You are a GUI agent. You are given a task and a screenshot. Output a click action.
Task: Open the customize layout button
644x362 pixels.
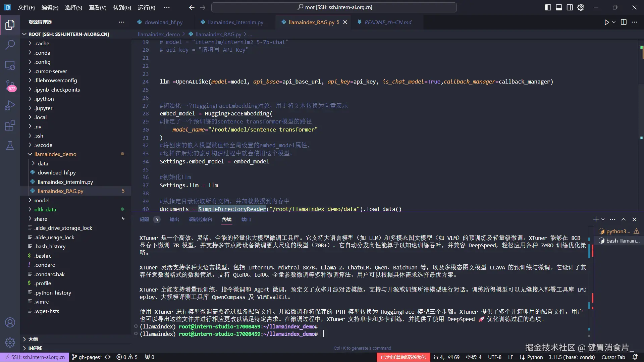point(581,7)
